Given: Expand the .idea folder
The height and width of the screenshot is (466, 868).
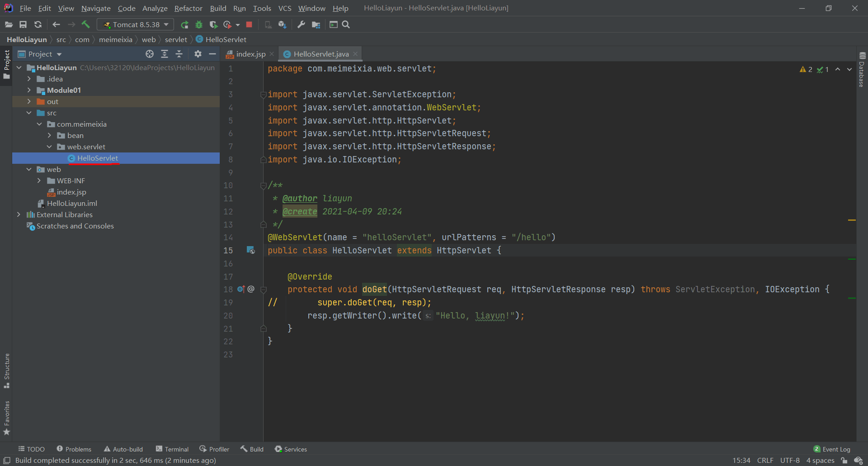Looking at the screenshot, I should [x=29, y=79].
